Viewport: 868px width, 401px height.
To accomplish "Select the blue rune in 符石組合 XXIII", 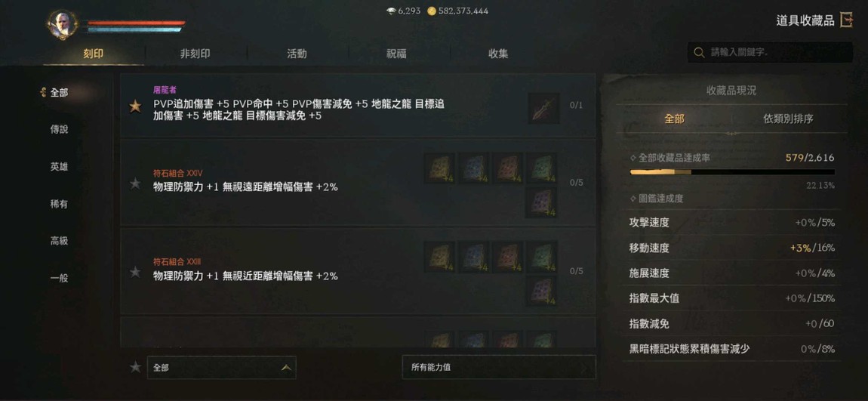I will coord(474,257).
